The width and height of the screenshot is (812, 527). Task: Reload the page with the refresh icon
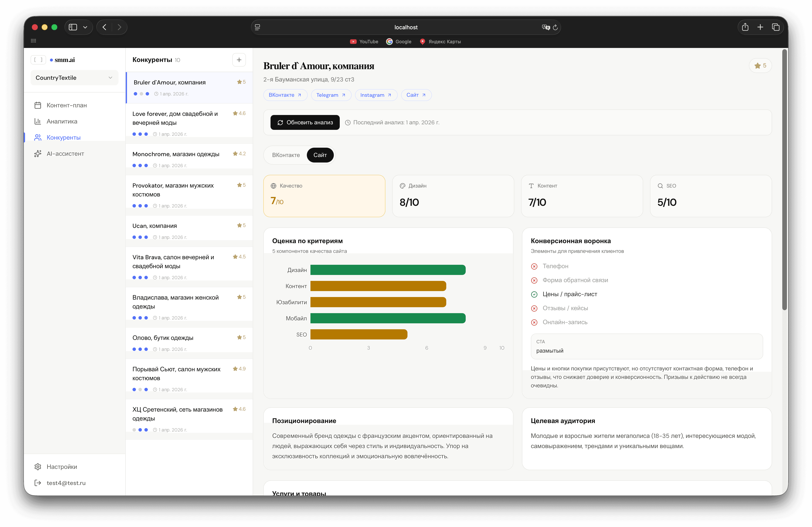(x=555, y=27)
